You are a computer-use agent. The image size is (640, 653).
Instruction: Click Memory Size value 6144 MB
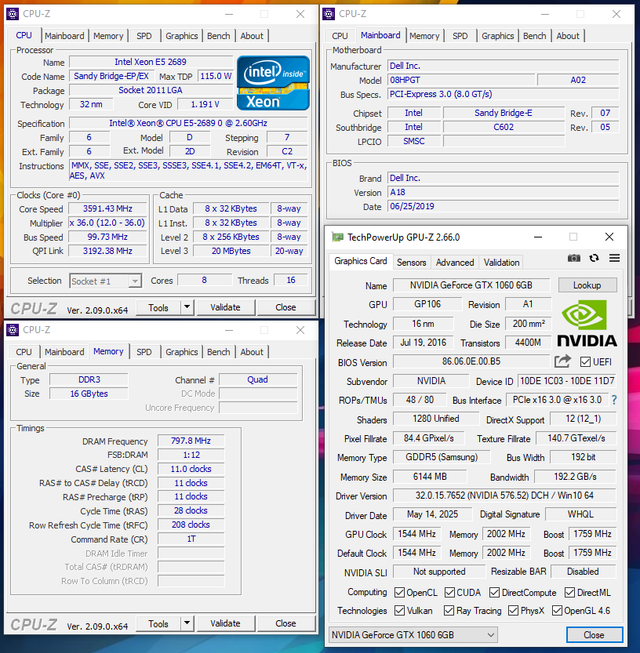[x=430, y=476]
